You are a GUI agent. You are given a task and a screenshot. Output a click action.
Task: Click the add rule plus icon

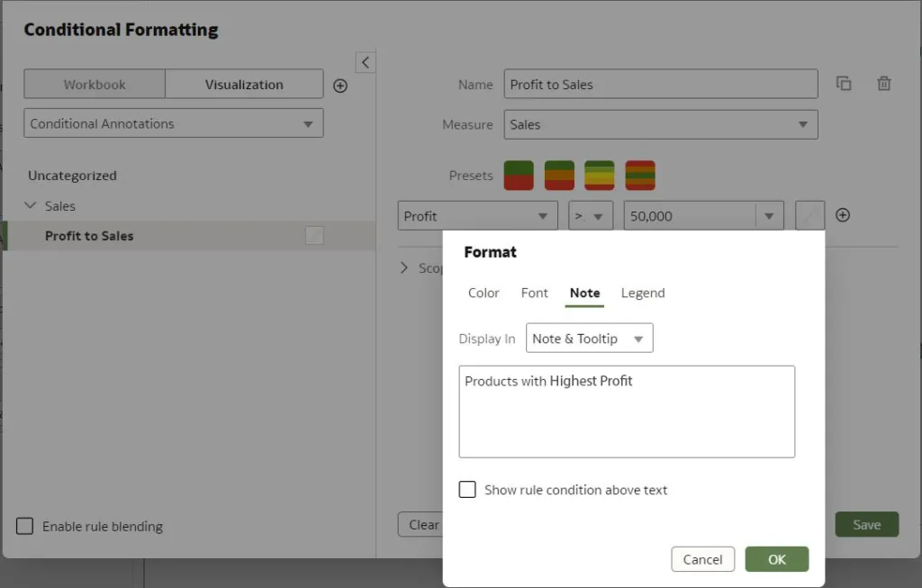340,86
